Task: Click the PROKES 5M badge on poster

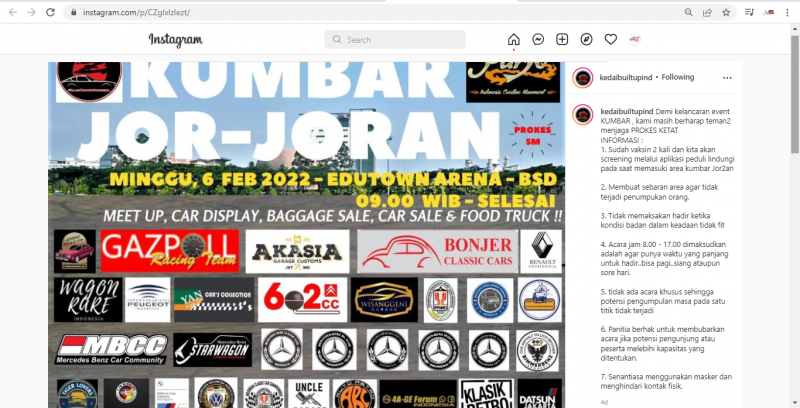Action: (533, 136)
